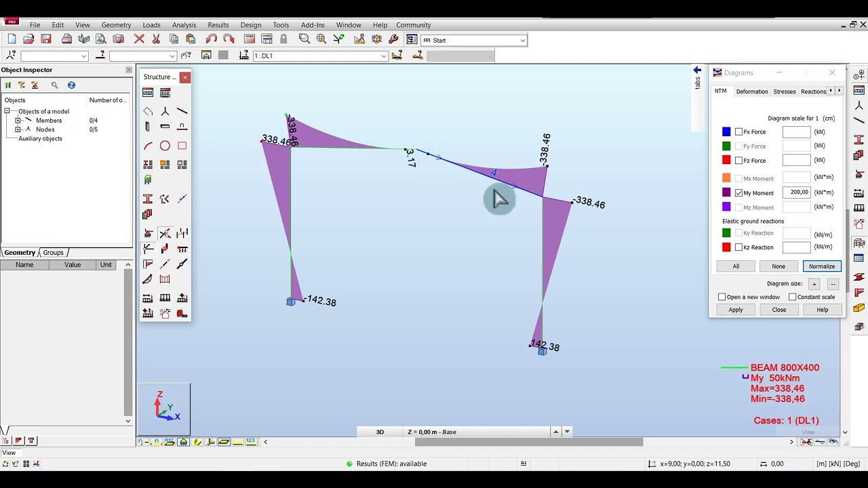The image size is (868, 488).
Task: Switch to Groups tab in Object Inspector
Action: pyautogui.click(x=53, y=253)
